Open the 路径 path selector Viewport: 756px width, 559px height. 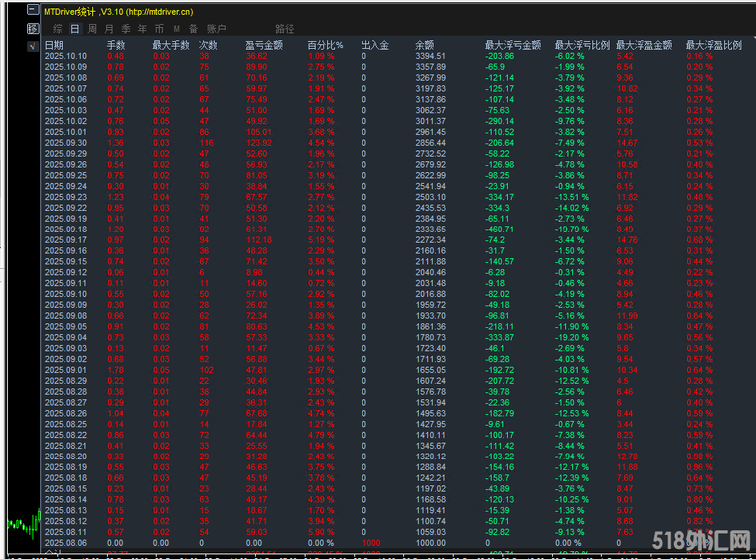click(285, 28)
